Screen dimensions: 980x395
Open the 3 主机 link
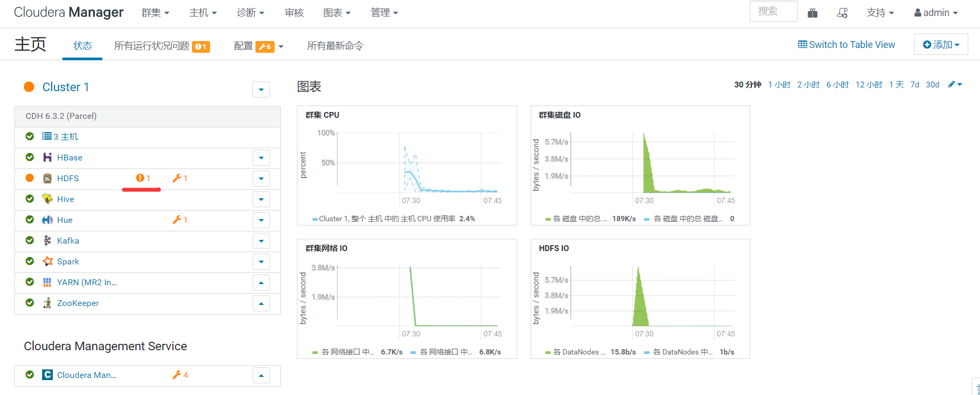coord(66,136)
